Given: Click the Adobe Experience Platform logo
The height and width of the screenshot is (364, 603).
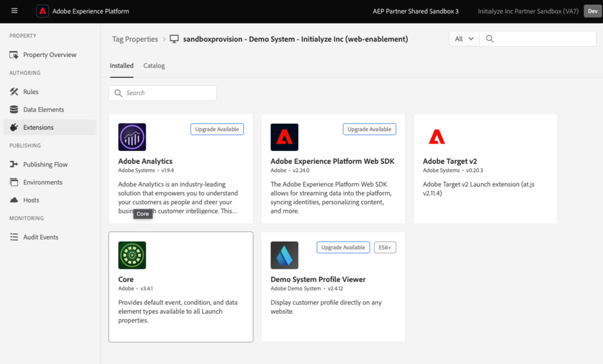Looking at the screenshot, I should pyautogui.click(x=42, y=11).
